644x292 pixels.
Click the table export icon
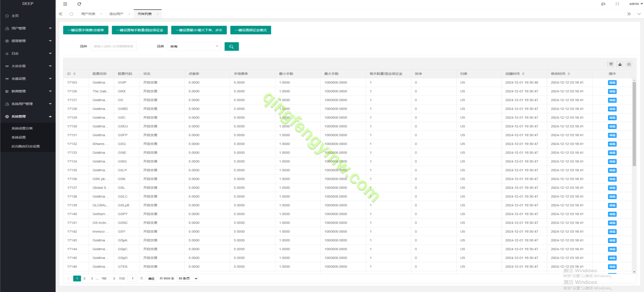(620, 64)
